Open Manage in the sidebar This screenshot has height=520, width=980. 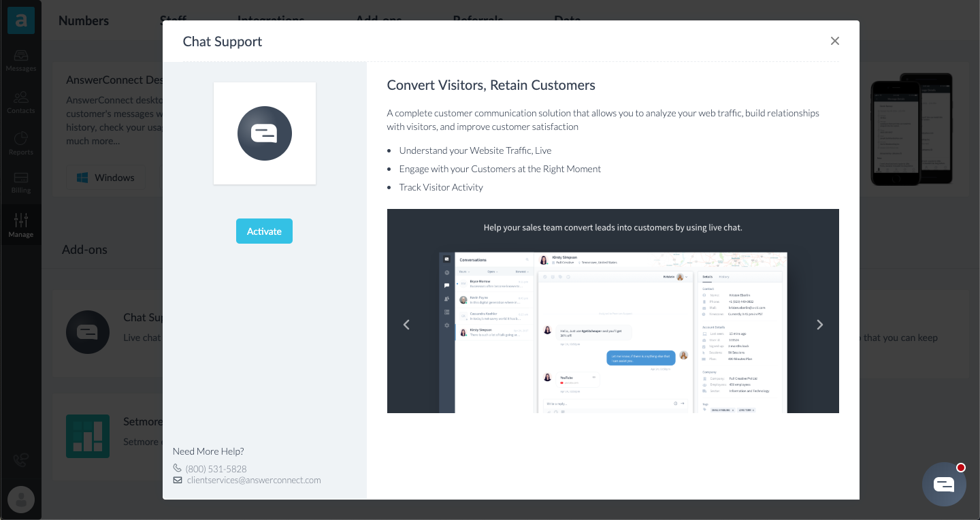coord(21,225)
